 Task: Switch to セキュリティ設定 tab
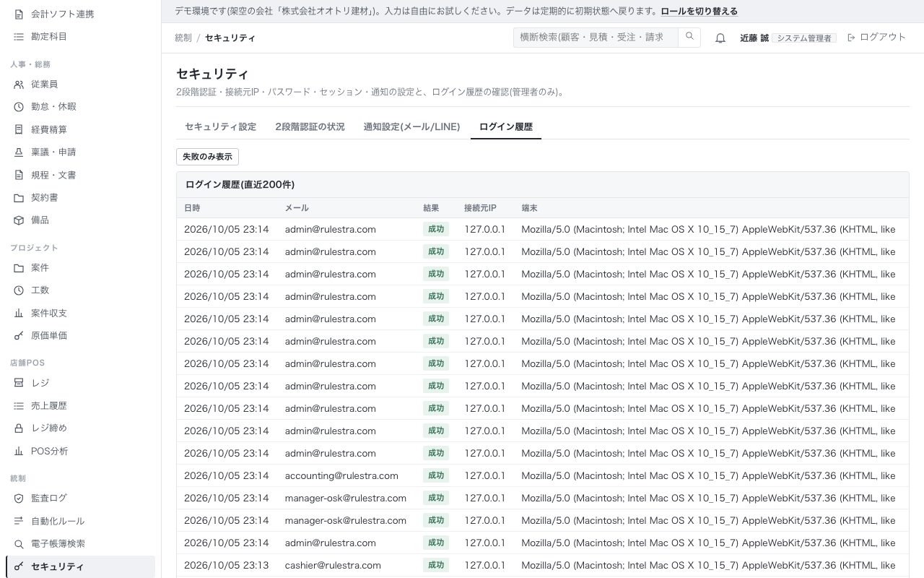pyautogui.click(x=220, y=126)
